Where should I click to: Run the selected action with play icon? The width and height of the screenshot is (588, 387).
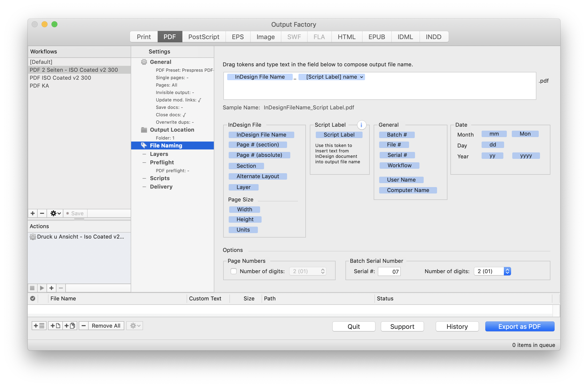42,288
